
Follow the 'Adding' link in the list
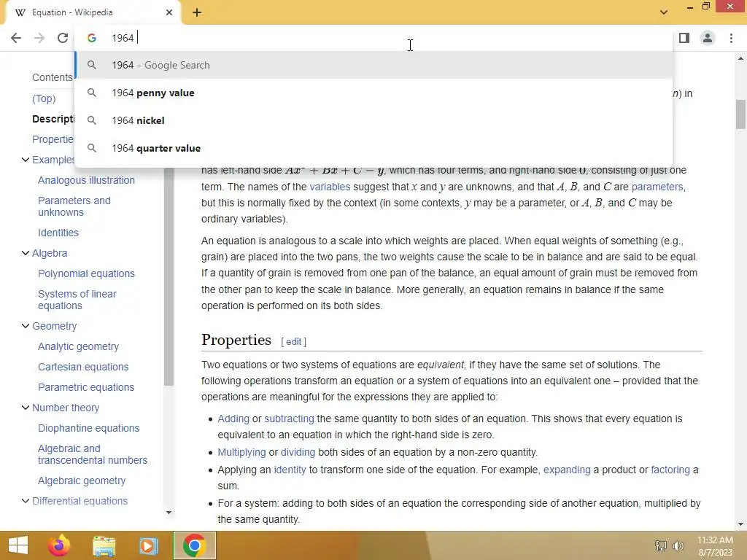233,419
